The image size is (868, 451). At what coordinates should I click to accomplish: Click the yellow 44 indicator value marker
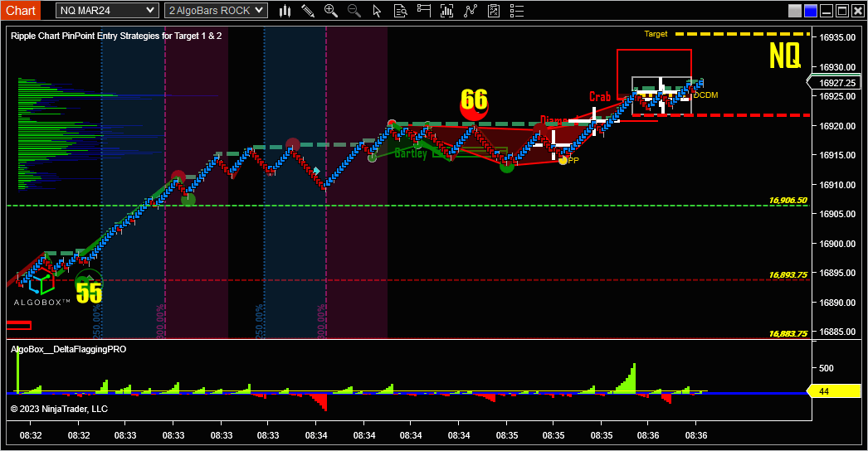(x=834, y=391)
